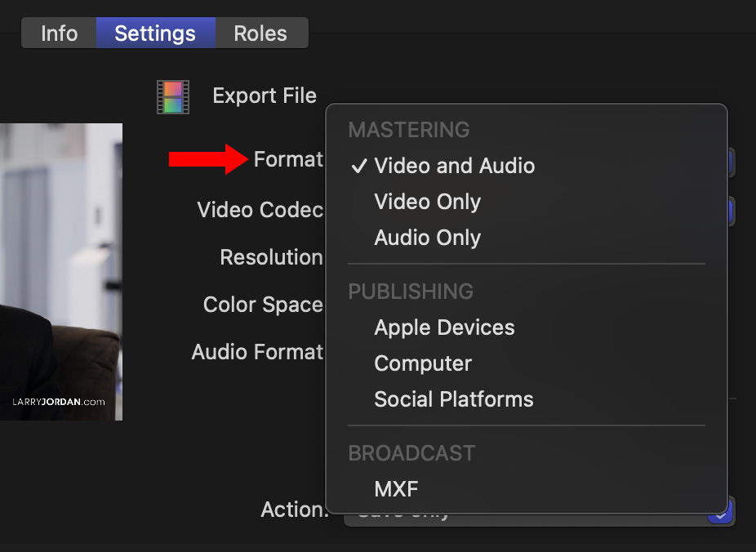
Task: Pick Apple Devices under Publishing
Action: [444, 327]
